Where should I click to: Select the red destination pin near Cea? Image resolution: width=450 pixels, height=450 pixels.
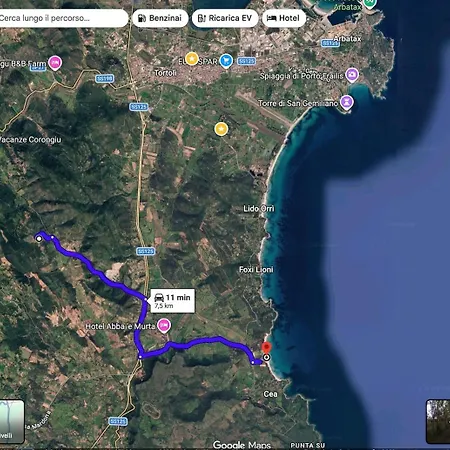tap(266, 348)
